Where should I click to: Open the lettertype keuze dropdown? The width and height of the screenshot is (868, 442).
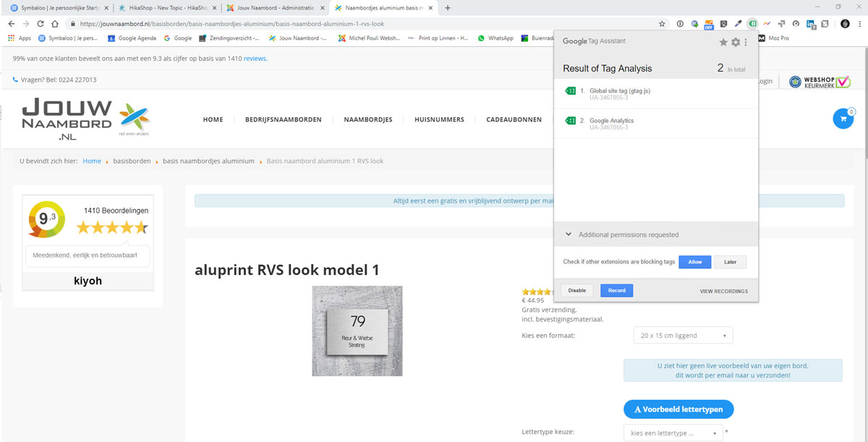point(673,433)
